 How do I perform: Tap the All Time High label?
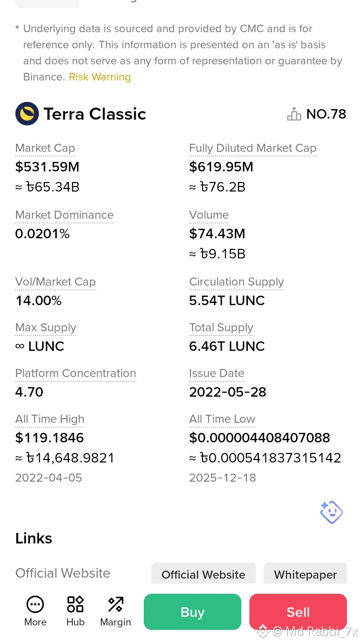point(50,419)
